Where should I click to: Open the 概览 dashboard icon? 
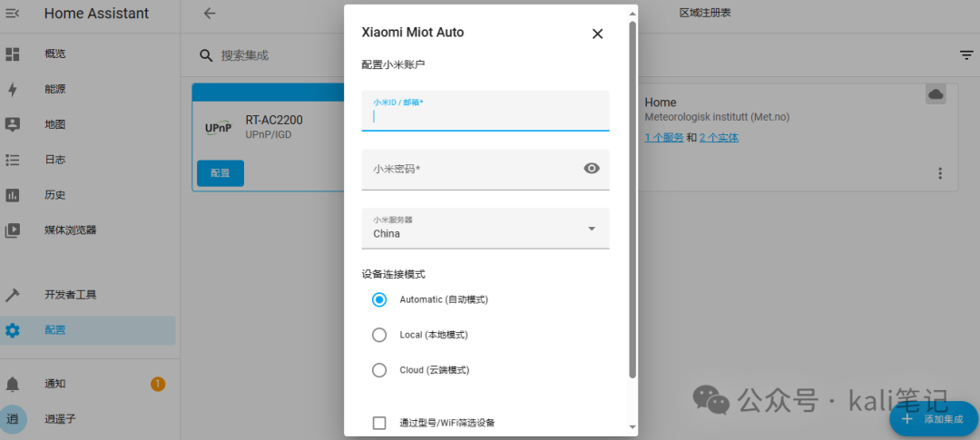13,54
